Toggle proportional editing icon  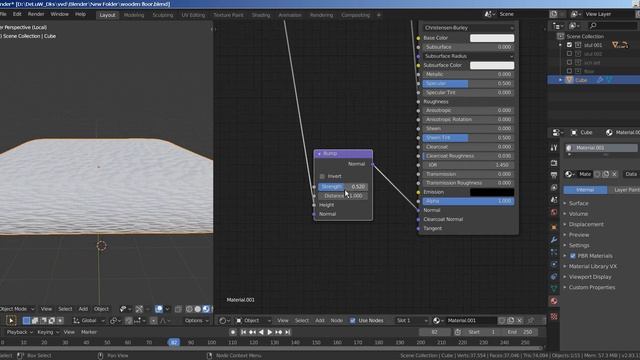point(153,320)
